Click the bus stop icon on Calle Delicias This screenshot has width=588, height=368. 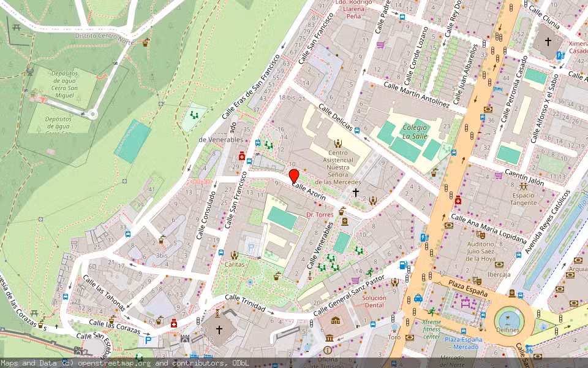click(x=356, y=131)
